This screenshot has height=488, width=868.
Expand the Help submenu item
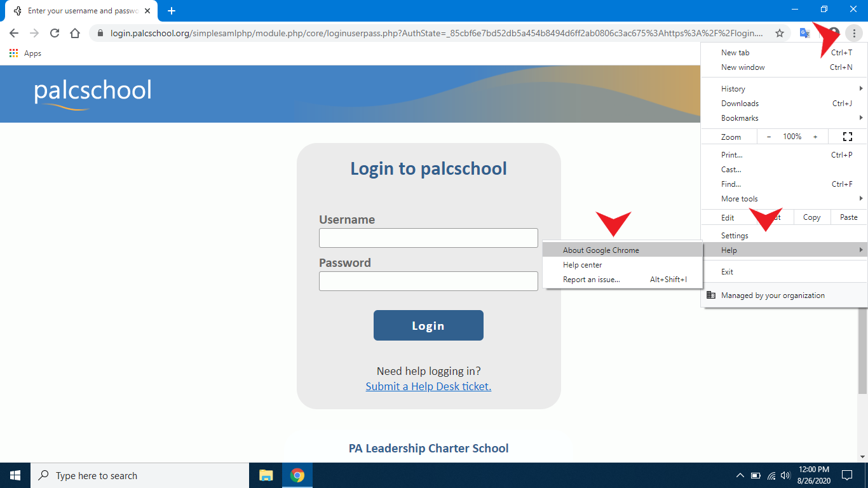pyautogui.click(x=784, y=250)
